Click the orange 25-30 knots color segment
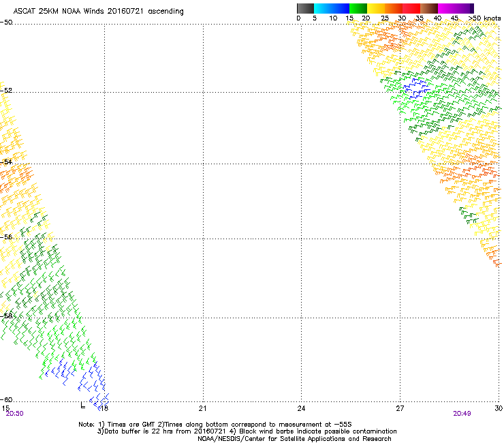 pyautogui.click(x=394, y=8)
